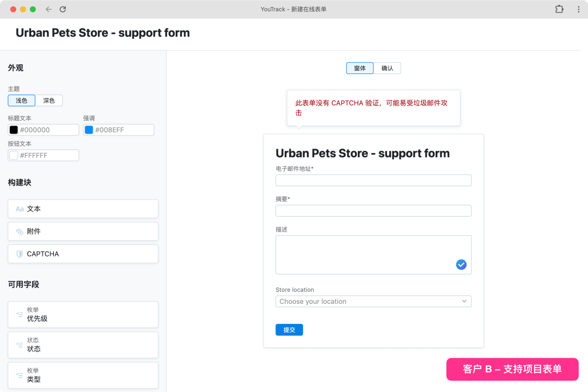Open the browser three-dot menu
Screen dimensions: 588x392
coord(578,9)
